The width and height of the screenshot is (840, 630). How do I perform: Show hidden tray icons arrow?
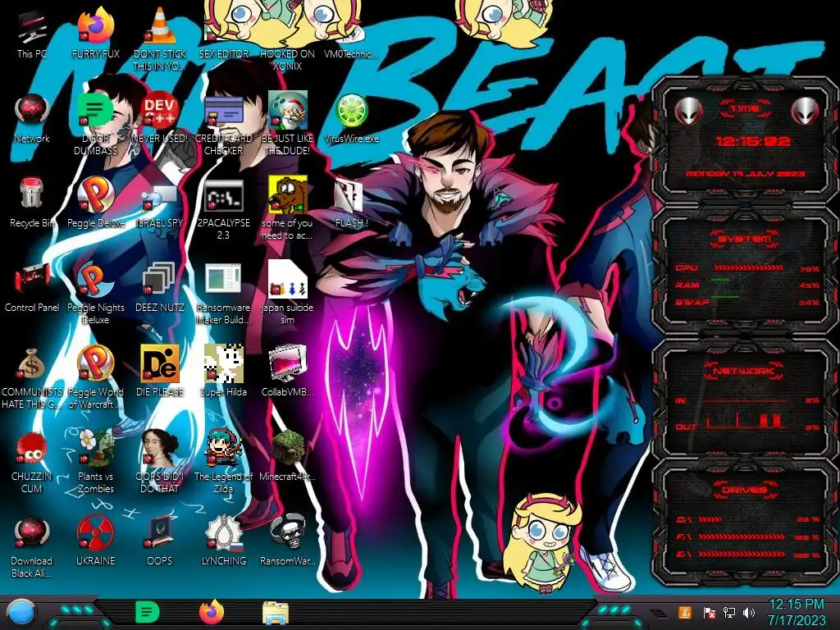(660, 614)
